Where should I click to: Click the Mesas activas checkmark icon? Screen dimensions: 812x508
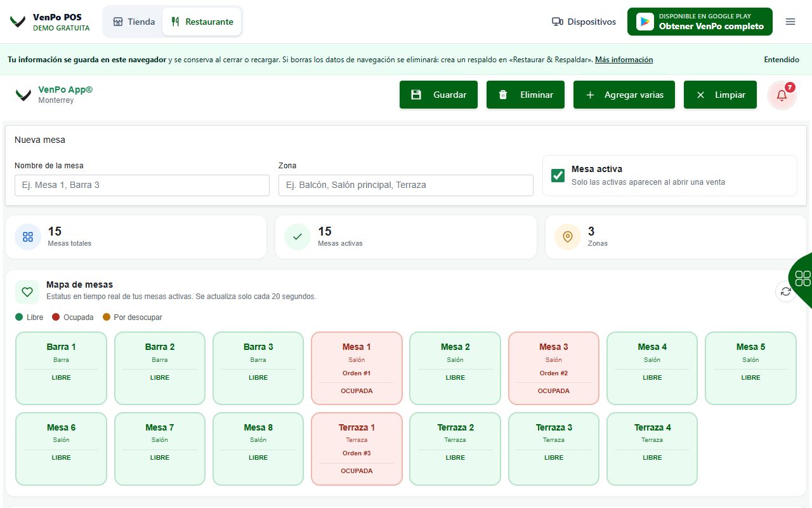point(298,237)
